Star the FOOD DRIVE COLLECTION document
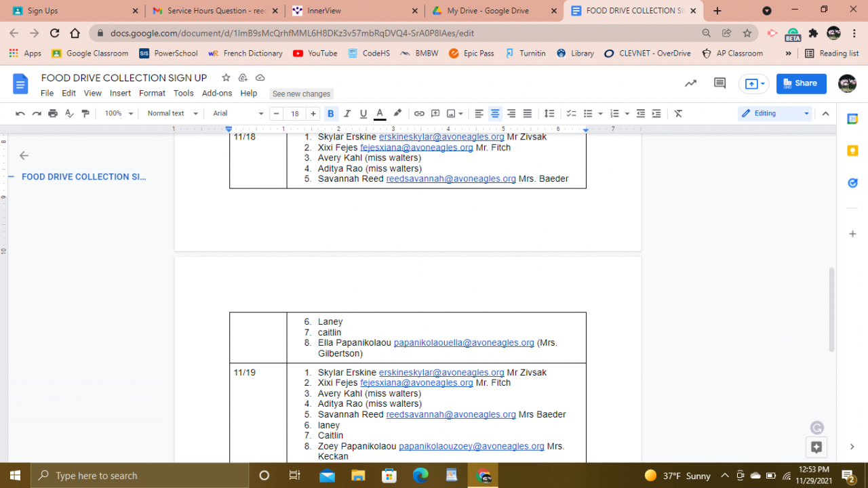Viewport: 868px width, 488px height. click(x=226, y=78)
